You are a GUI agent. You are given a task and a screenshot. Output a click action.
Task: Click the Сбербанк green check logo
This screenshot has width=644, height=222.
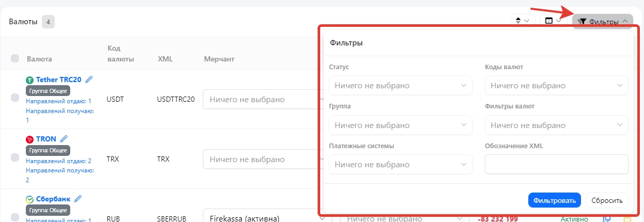tap(30, 199)
